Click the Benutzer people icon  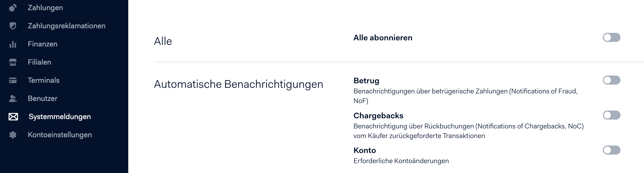(13, 99)
